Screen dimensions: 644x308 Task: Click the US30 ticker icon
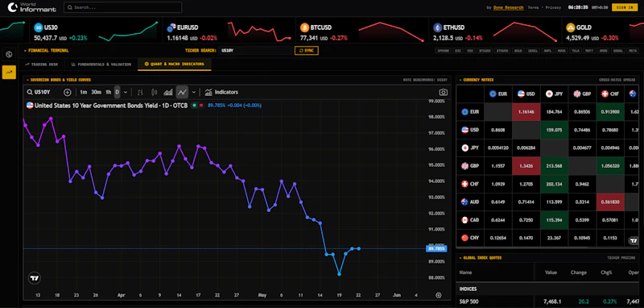click(x=38, y=27)
